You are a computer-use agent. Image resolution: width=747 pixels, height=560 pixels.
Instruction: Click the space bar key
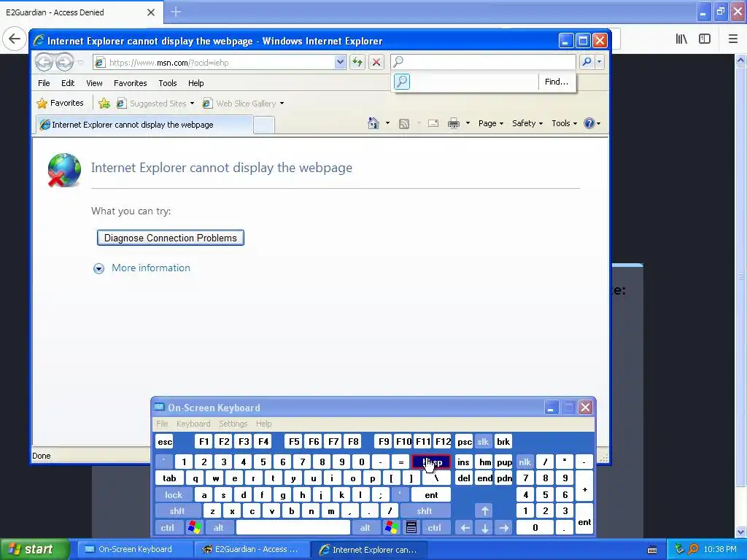point(293,528)
